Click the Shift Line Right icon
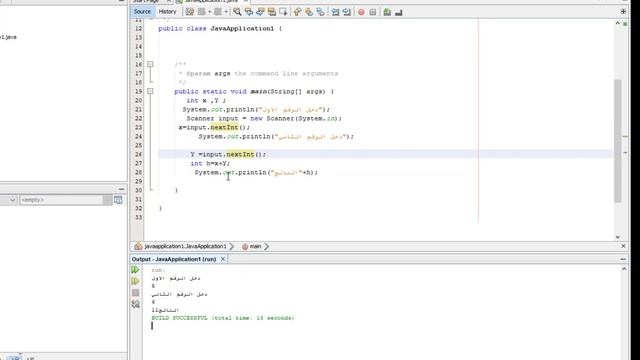Screen dimensions: 640x360 [x=347, y=12]
